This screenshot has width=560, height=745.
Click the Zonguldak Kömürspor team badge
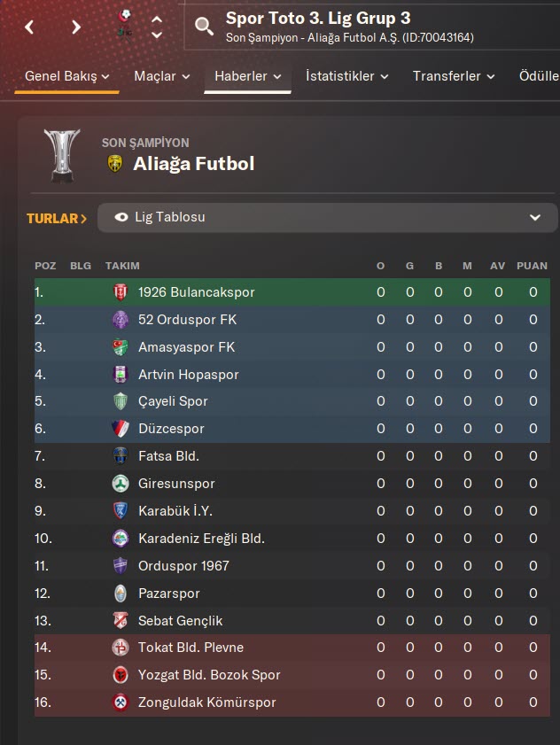click(x=121, y=702)
